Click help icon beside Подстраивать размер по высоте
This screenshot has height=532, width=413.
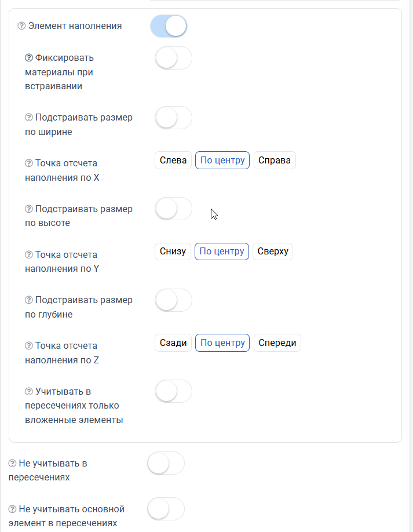29,209
